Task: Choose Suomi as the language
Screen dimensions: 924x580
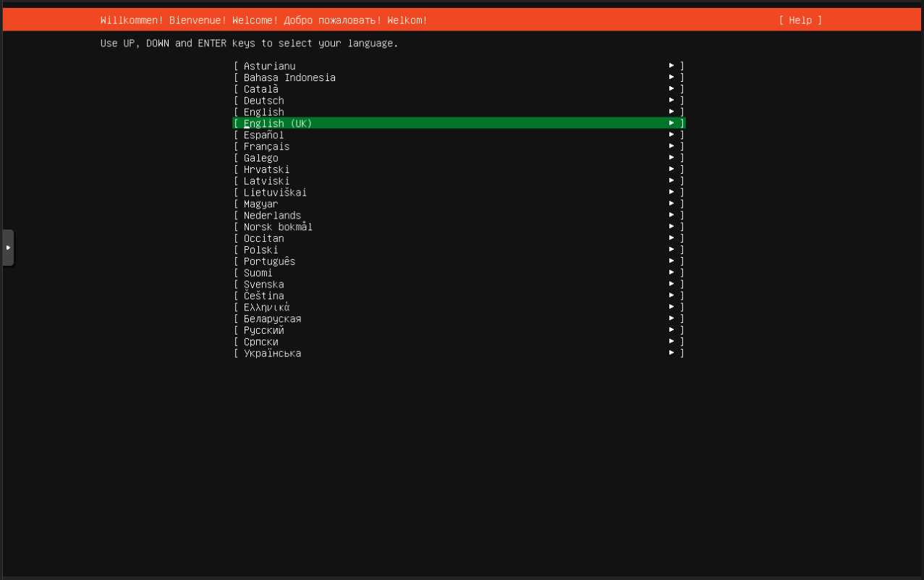Action: pos(258,272)
